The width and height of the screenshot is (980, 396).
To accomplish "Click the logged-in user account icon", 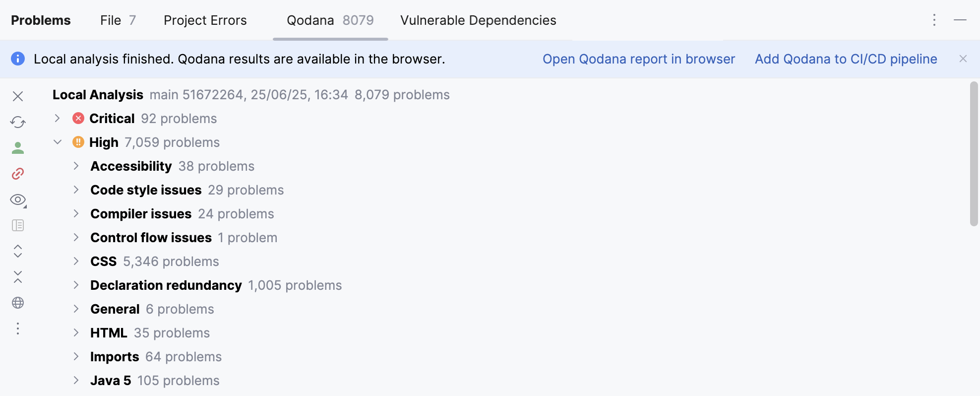I will [x=18, y=147].
